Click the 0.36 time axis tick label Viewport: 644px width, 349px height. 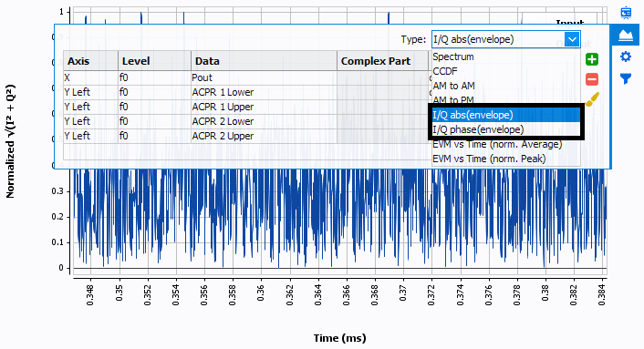pyautogui.click(x=260, y=293)
